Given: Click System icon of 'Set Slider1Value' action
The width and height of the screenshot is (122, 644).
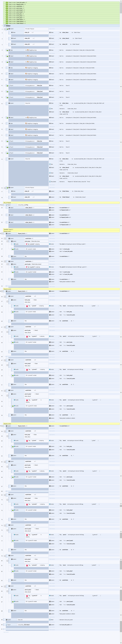Looking at the screenshot, I should coord(50,191).
